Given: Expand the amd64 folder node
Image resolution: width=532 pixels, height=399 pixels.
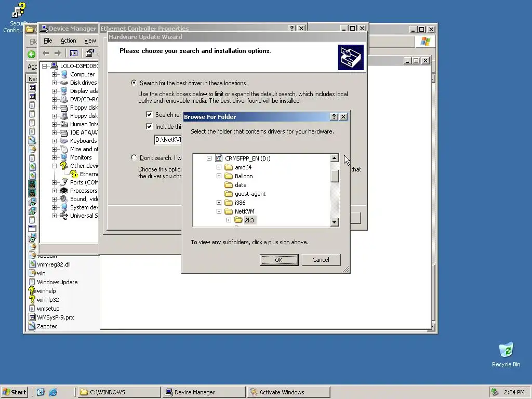Looking at the screenshot, I should click(219, 167).
